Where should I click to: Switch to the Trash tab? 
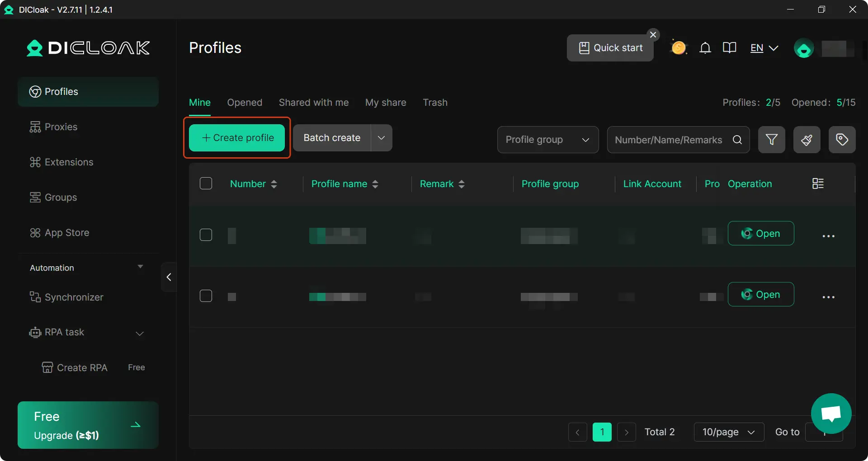[435, 103]
